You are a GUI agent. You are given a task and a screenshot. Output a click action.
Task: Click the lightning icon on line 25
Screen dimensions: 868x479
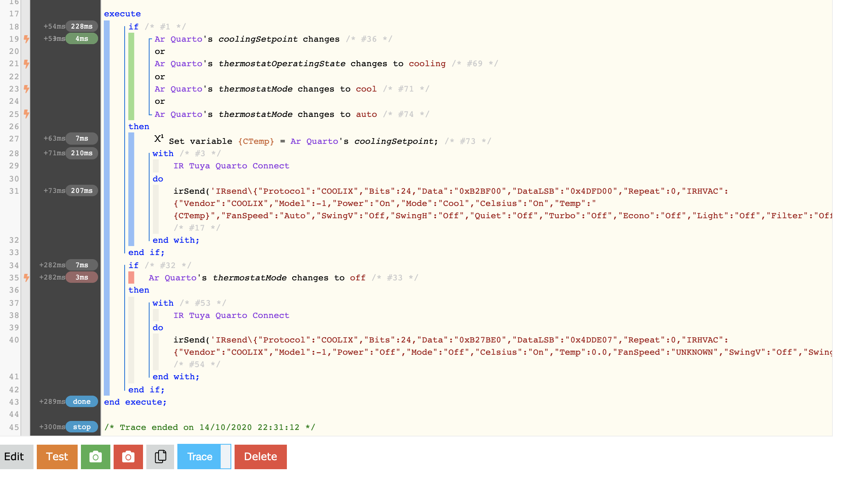(x=27, y=114)
